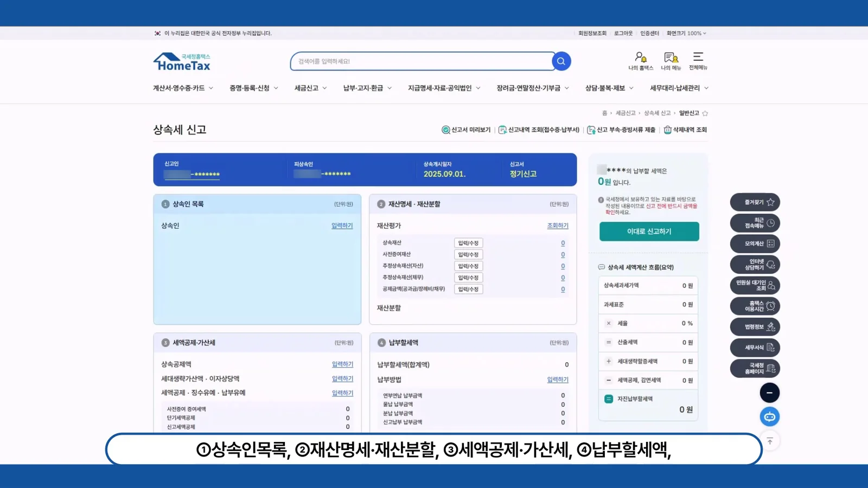Click 신고내역 조회(접수증·납부서) link
The image size is (868, 488).
(x=539, y=130)
